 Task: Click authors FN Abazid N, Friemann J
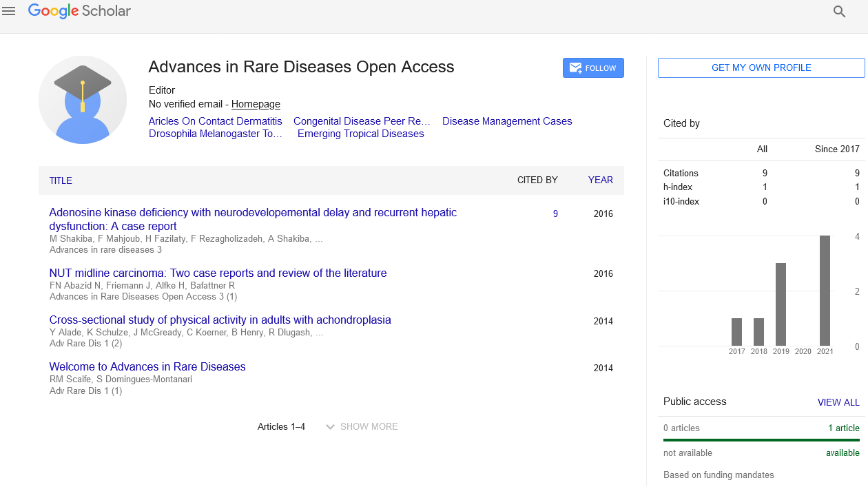[x=142, y=286]
